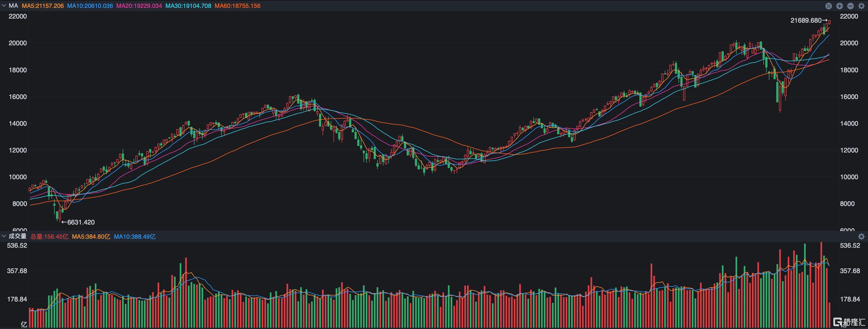This screenshot has height=329, width=868.
Task: Click the volume MA5:384.80亿 label
Action: (91, 237)
